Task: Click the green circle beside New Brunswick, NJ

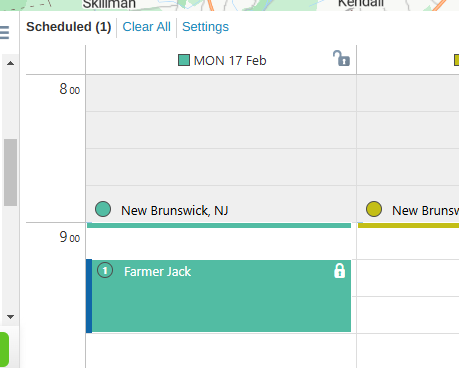Action: 103,209
